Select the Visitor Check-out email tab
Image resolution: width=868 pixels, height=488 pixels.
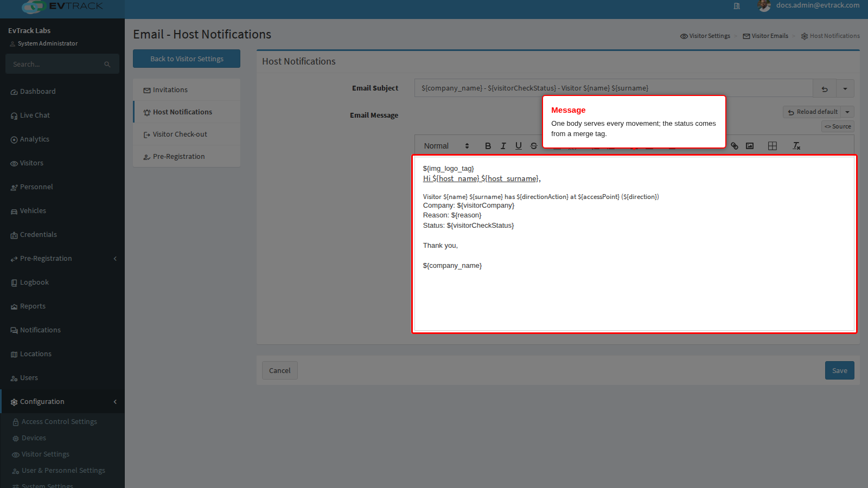click(187, 134)
